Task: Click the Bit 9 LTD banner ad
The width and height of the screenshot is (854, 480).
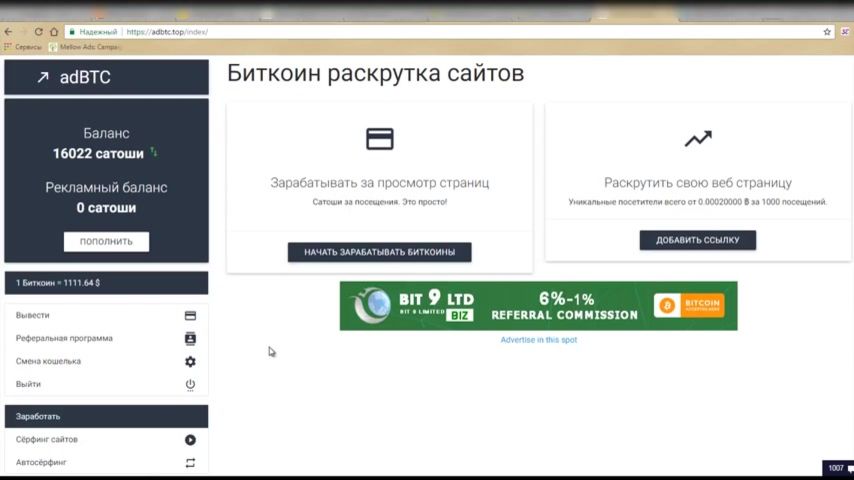Action: click(x=538, y=306)
